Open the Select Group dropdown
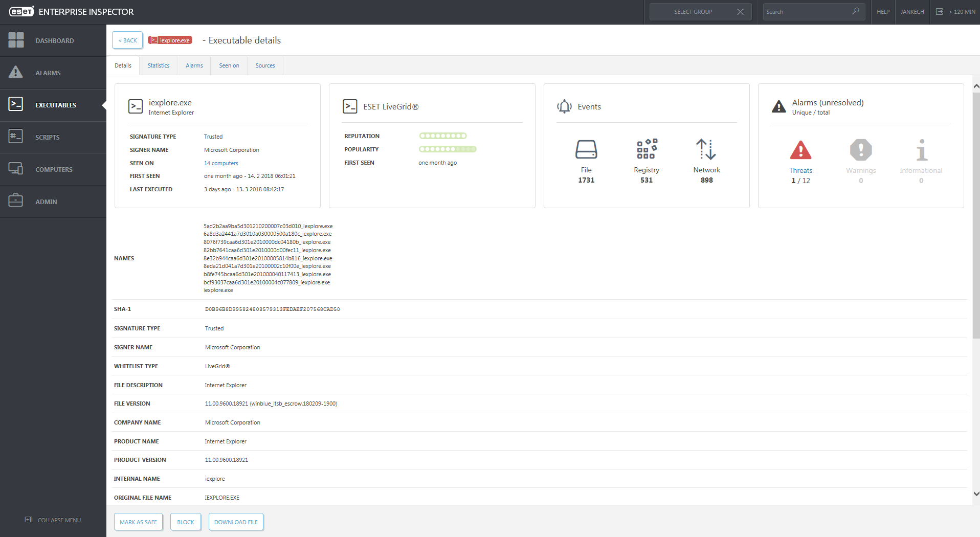Viewport: 980px width, 537px height. (x=693, y=12)
